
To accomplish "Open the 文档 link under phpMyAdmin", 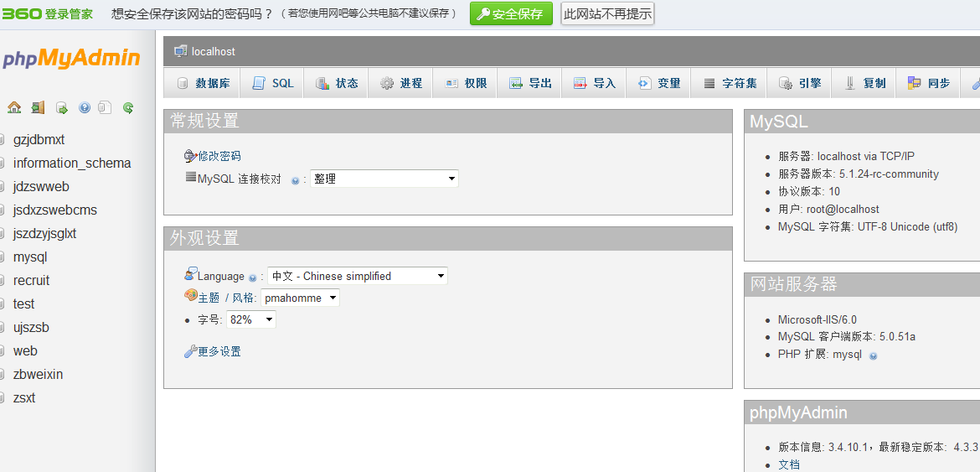I will click(789, 464).
